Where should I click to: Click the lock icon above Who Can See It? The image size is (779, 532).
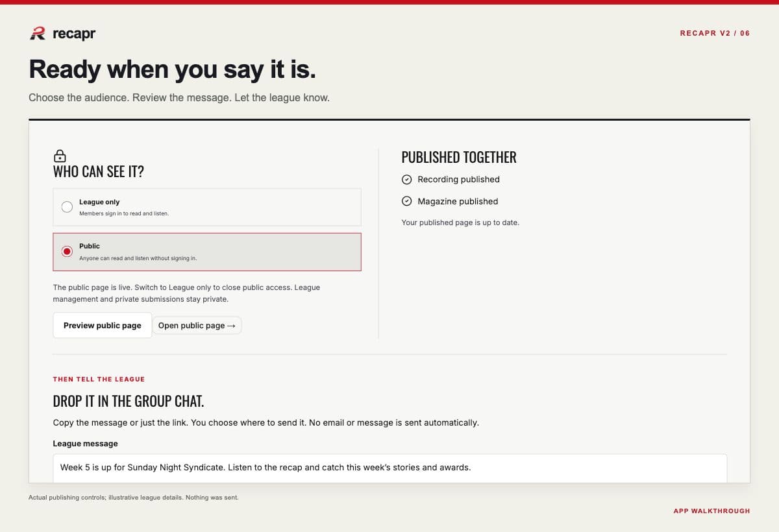coord(60,156)
